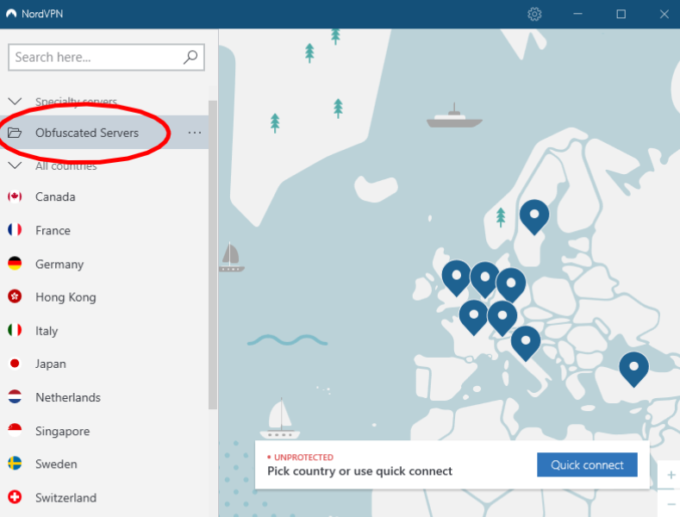Viewport: 680px width, 517px height.
Task: Select the map pin over Italy
Action: point(526,343)
